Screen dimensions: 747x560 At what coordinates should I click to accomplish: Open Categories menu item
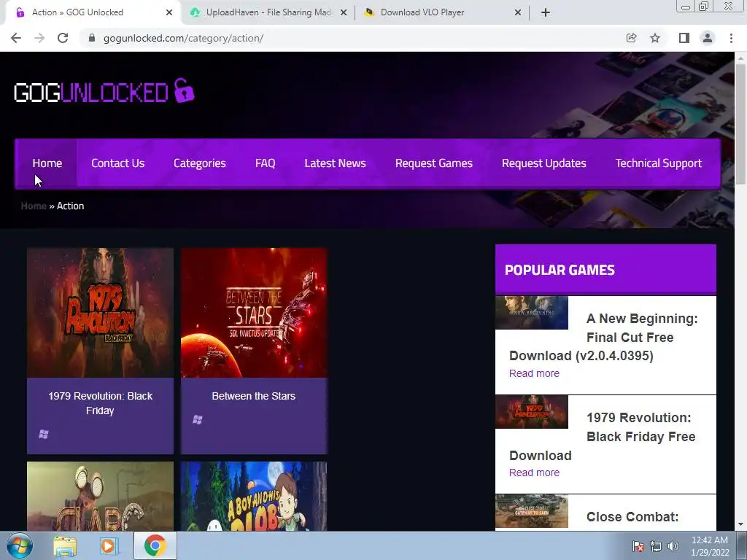point(200,163)
